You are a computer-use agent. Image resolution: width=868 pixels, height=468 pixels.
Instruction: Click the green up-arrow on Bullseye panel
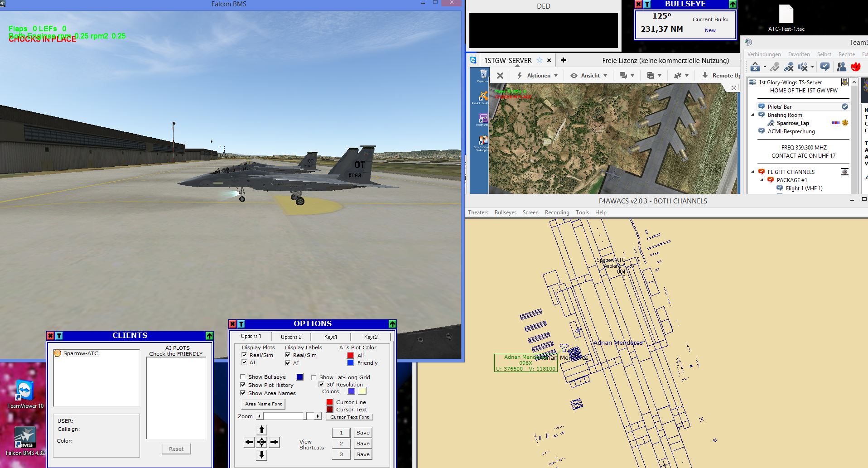click(733, 4)
